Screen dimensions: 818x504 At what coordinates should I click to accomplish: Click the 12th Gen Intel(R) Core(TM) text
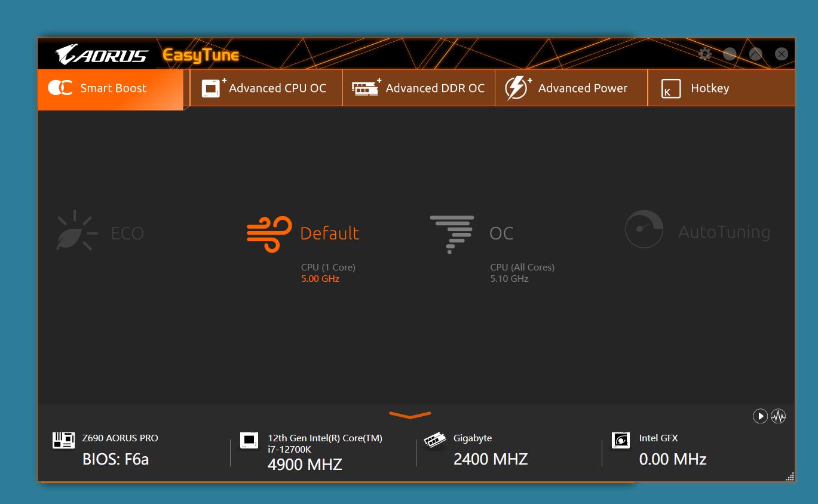click(x=325, y=438)
